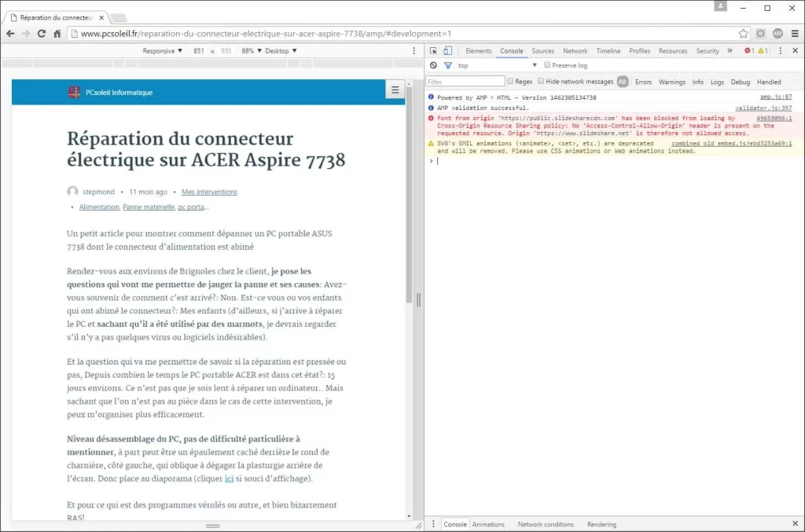The height and width of the screenshot is (532, 805).
Task: Go forward with the browser forward arrow
Action: [26, 34]
